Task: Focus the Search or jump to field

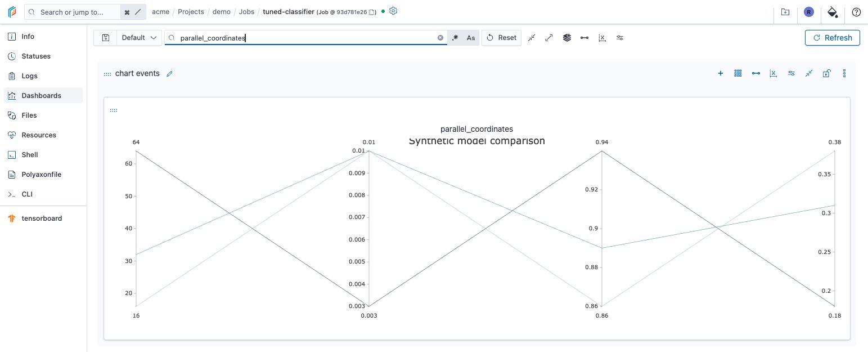Action: tap(73, 12)
